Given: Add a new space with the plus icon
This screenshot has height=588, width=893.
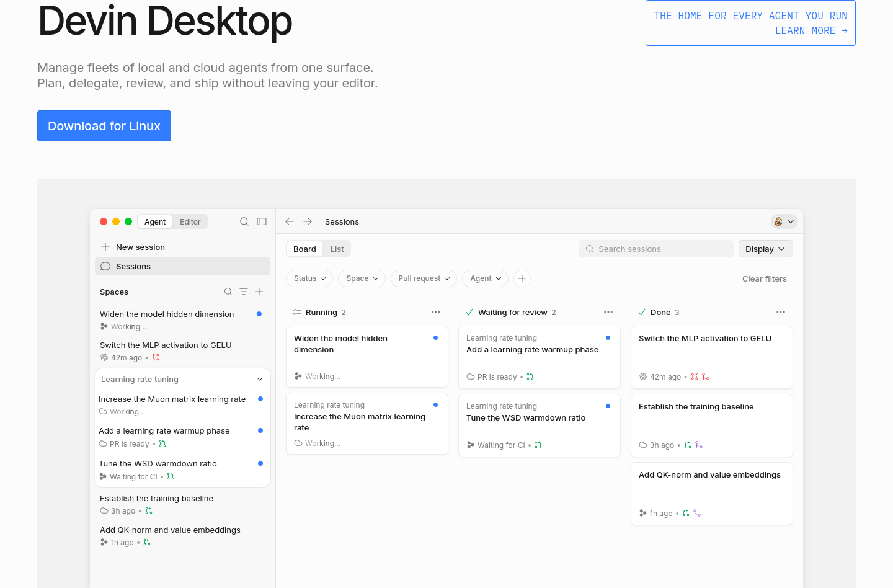Looking at the screenshot, I should point(259,292).
